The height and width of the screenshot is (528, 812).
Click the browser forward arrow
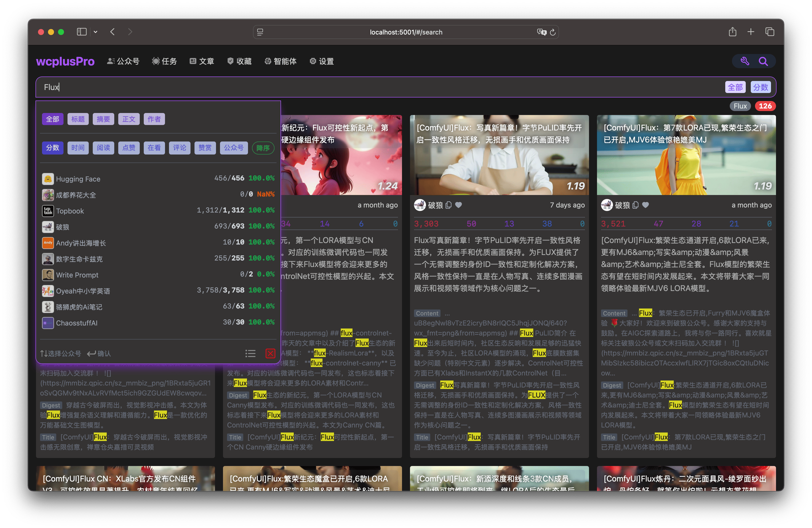click(x=130, y=32)
